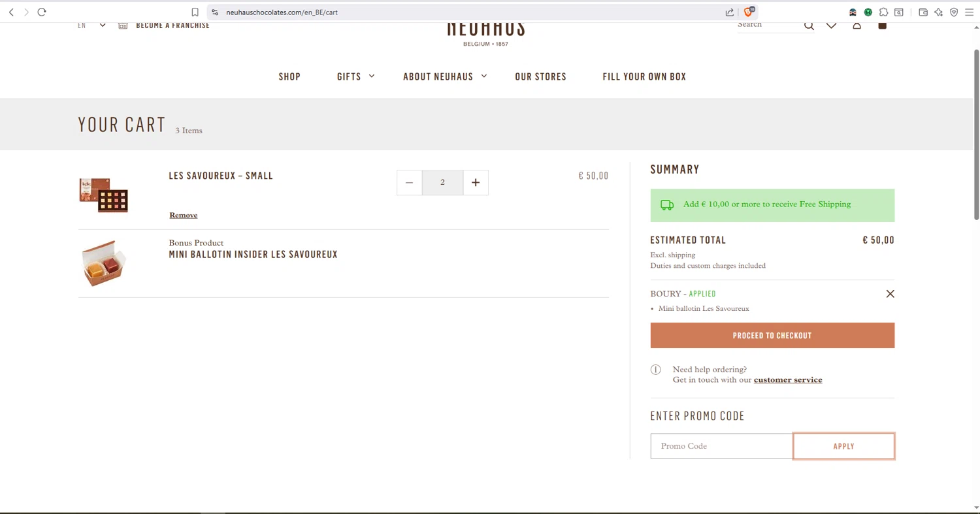The height and width of the screenshot is (514, 980).
Task: Open the browser hamburger menu
Action: click(x=969, y=12)
